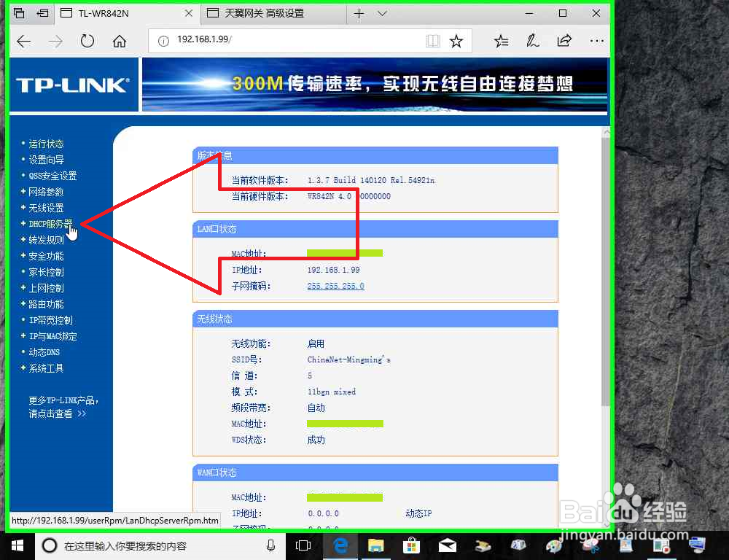Open the Edge settings and more menu
This screenshot has height=560, width=729.
point(596,42)
